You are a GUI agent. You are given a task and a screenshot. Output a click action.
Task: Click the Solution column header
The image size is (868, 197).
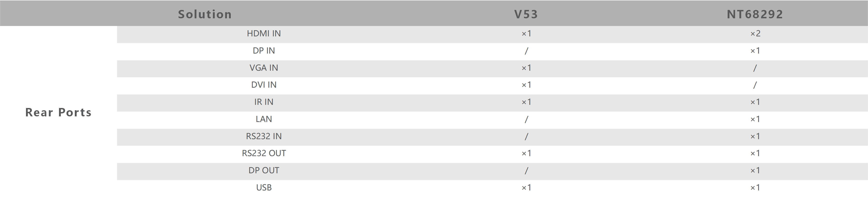(205, 14)
